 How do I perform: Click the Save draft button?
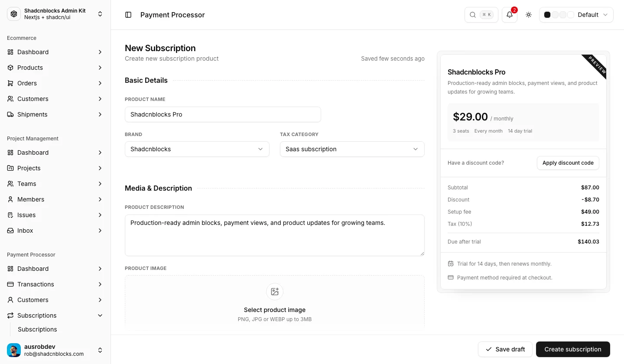coord(505,349)
